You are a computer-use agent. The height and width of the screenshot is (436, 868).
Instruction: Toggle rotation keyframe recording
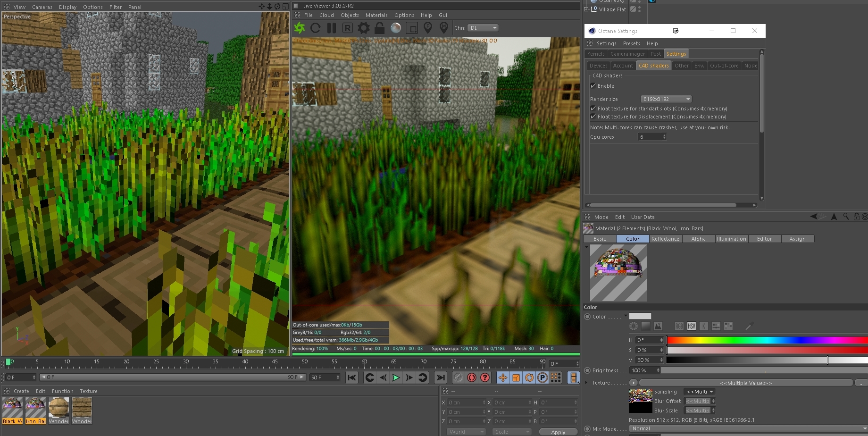click(x=529, y=377)
